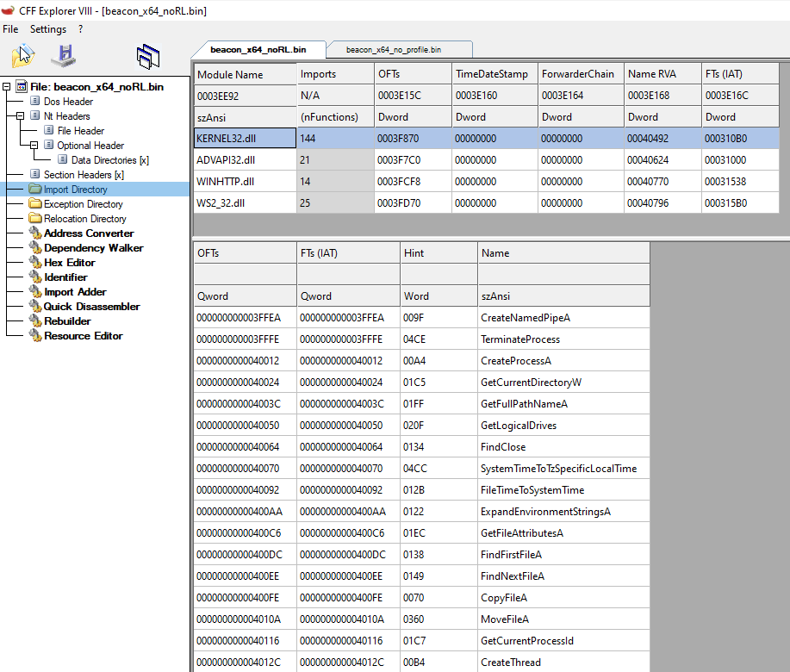Click the Resource Editor tool icon

(x=35, y=334)
